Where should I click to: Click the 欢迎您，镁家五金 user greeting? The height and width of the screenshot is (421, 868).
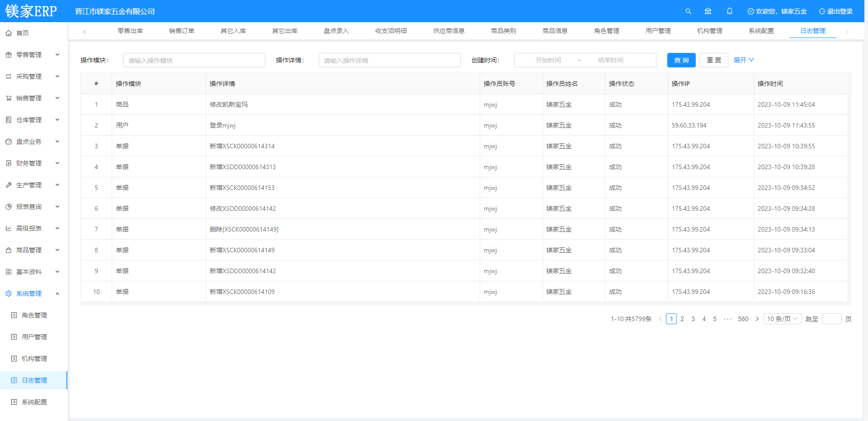[x=777, y=11]
